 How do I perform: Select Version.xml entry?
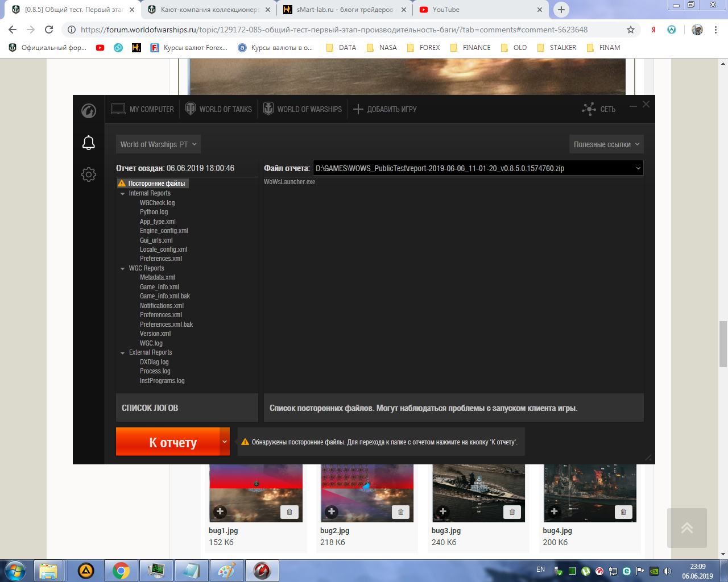click(x=155, y=334)
